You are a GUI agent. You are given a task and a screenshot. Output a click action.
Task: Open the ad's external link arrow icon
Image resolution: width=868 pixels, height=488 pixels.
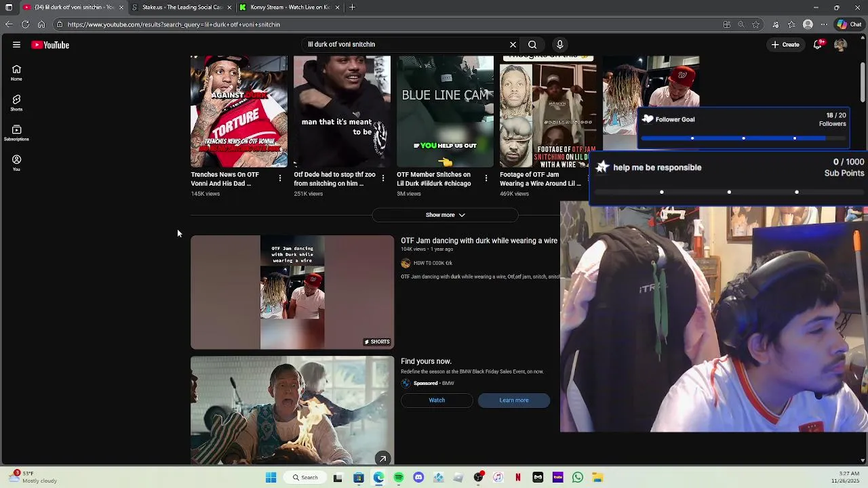click(382, 459)
